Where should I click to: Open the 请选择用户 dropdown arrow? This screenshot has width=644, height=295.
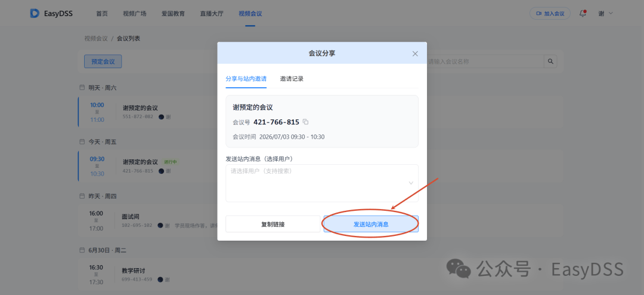click(x=411, y=183)
